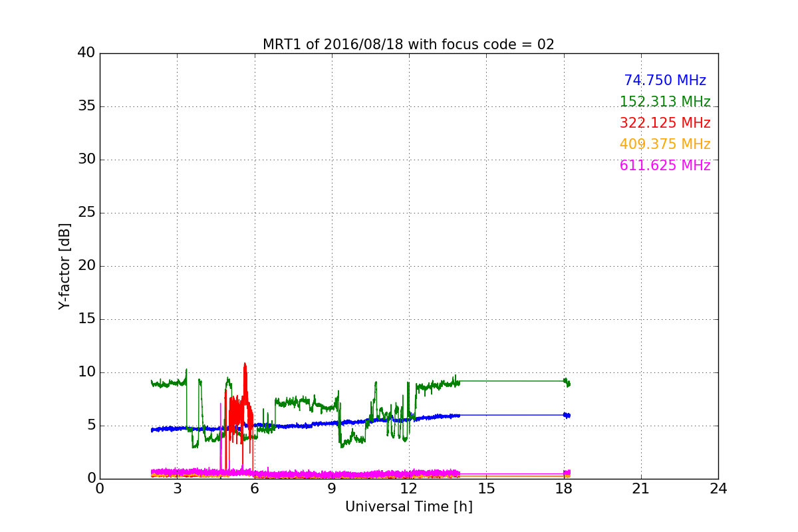Select the '322.125 MHz' legend label
The height and width of the screenshot is (532, 798).
coord(665,123)
